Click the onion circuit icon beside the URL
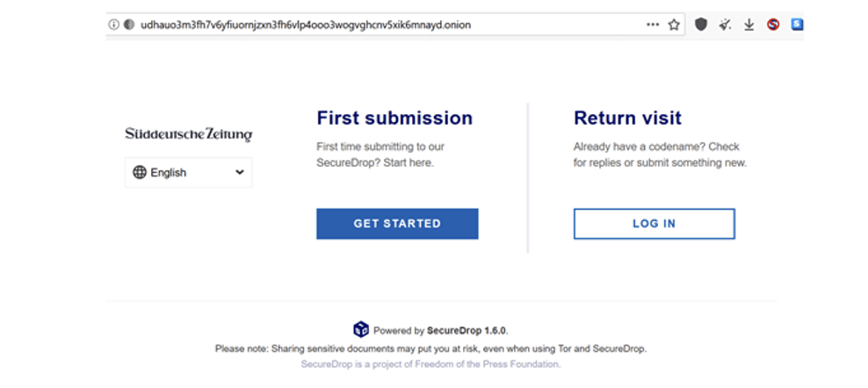The height and width of the screenshot is (388, 868). (x=128, y=25)
